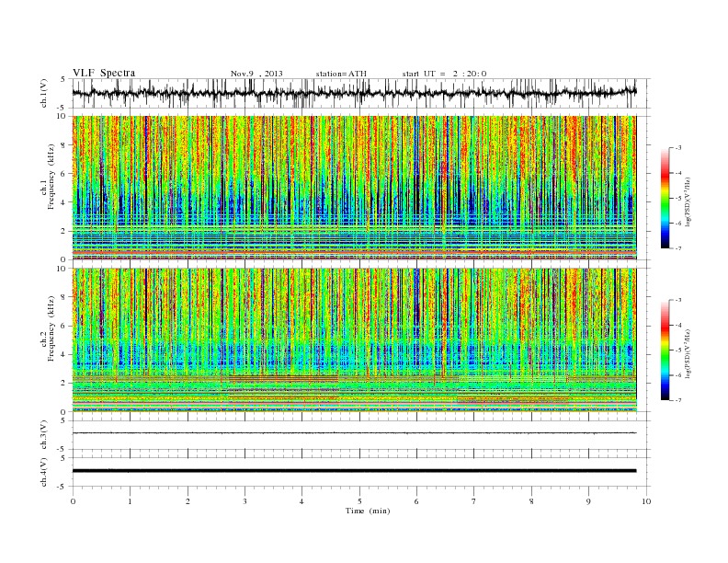Viewport: 728px width, 563px height.
Task: Click the '-3' value on ch.1 color bar
Action: click(678, 148)
